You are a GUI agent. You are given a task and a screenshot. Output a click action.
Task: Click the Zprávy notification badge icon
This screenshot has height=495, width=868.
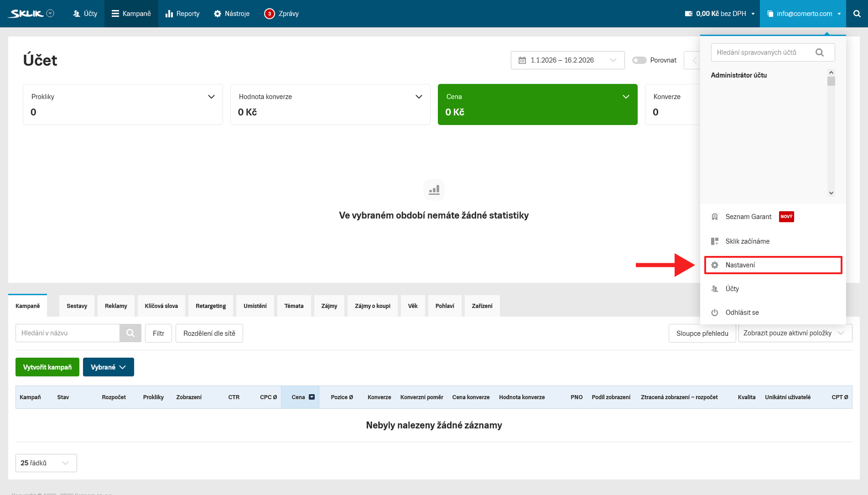click(270, 14)
